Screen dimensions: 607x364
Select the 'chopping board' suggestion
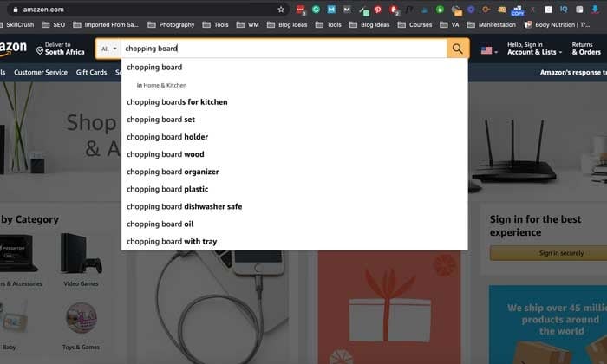pos(294,68)
